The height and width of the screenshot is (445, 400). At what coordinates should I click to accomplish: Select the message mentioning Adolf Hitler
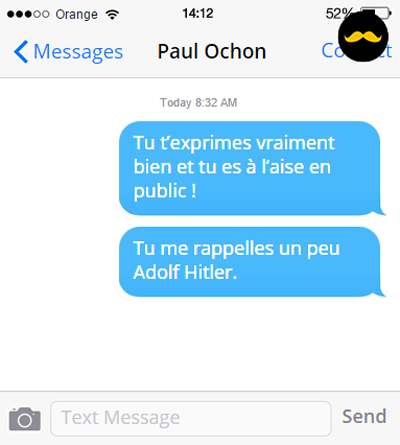click(250, 262)
